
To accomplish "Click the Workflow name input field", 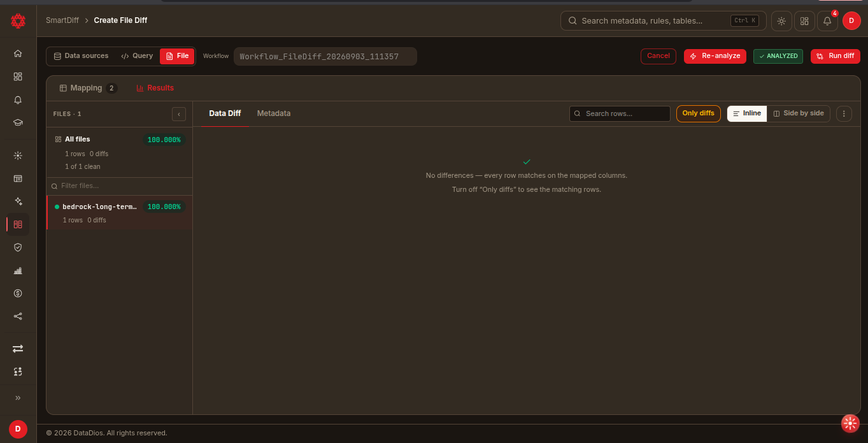I will click(325, 56).
